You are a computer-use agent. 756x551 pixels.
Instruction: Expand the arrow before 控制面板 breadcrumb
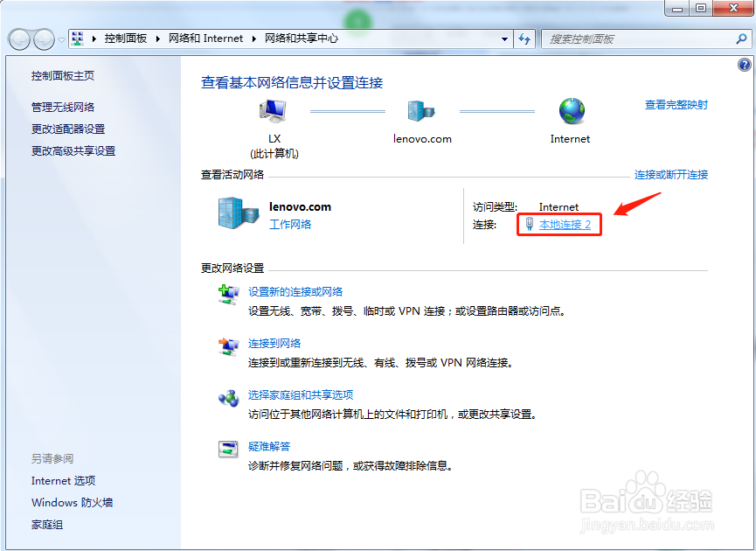click(x=94, y=38)
